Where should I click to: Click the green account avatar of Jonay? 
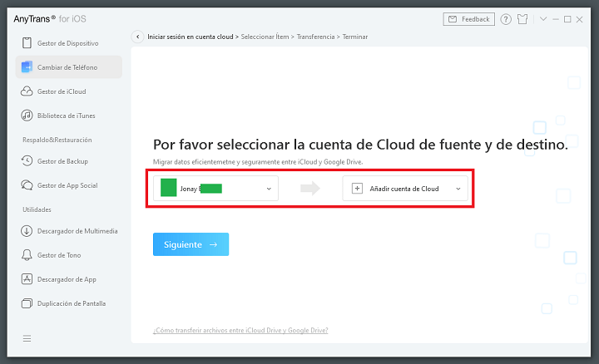pyautogui.click(x=168, y=188)
